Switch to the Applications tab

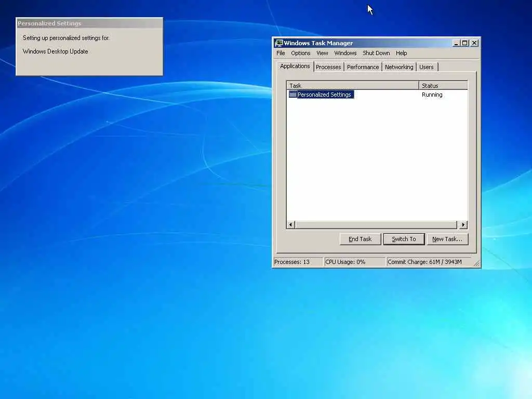coord(295,66)
